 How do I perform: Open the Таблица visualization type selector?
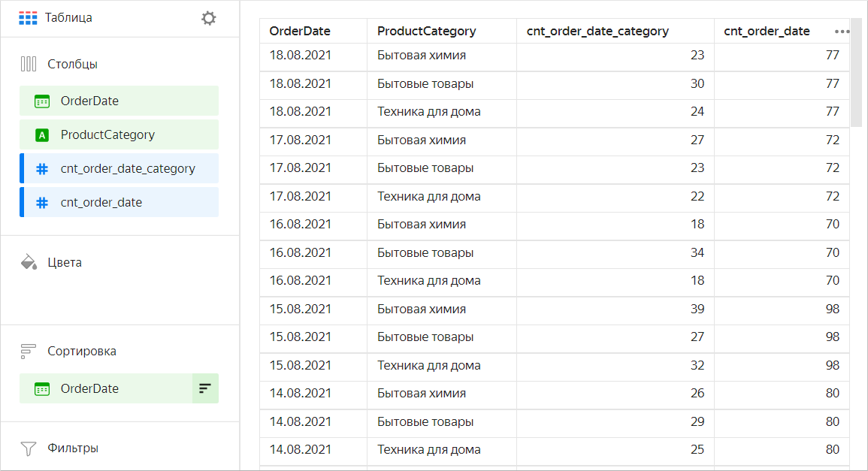tap(69, 18)
